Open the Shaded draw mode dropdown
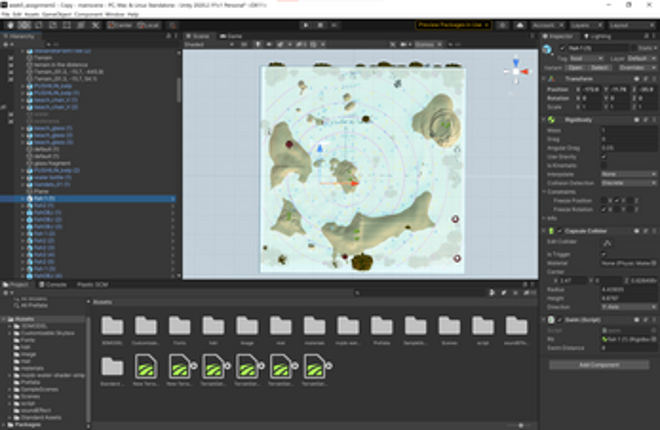Screen dimensions: 660x430 [x=210, y=44]
